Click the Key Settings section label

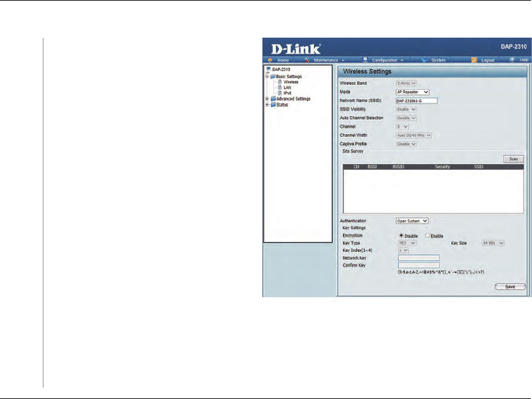coord(354,228)
